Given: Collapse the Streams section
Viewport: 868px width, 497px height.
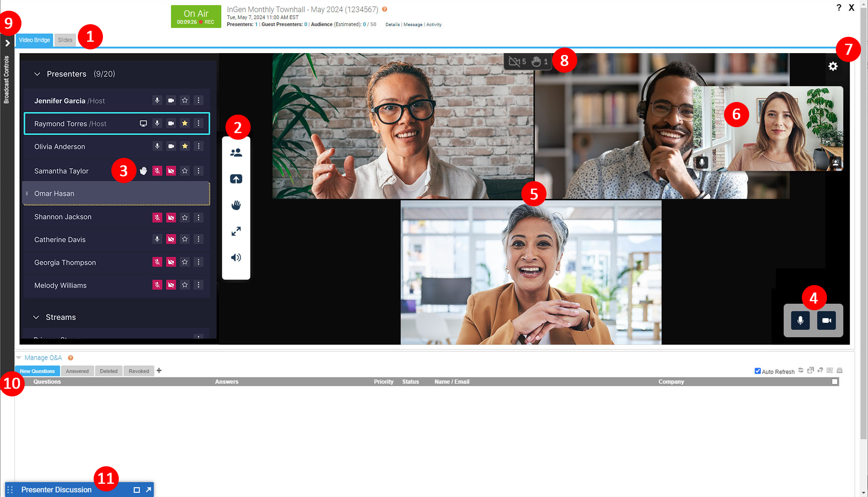Looking at the screenshot, I should coord(36,317).
